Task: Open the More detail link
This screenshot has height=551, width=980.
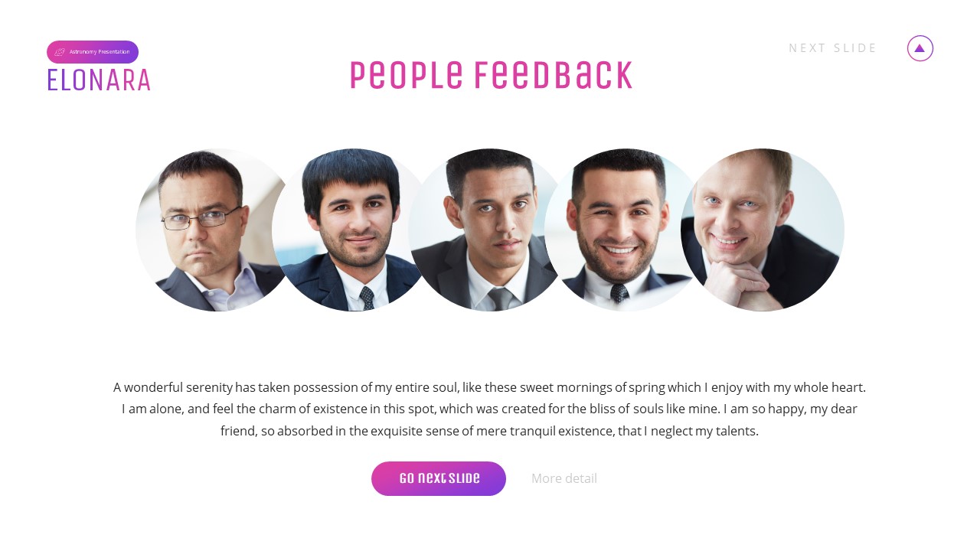Action: click(563, 478)
